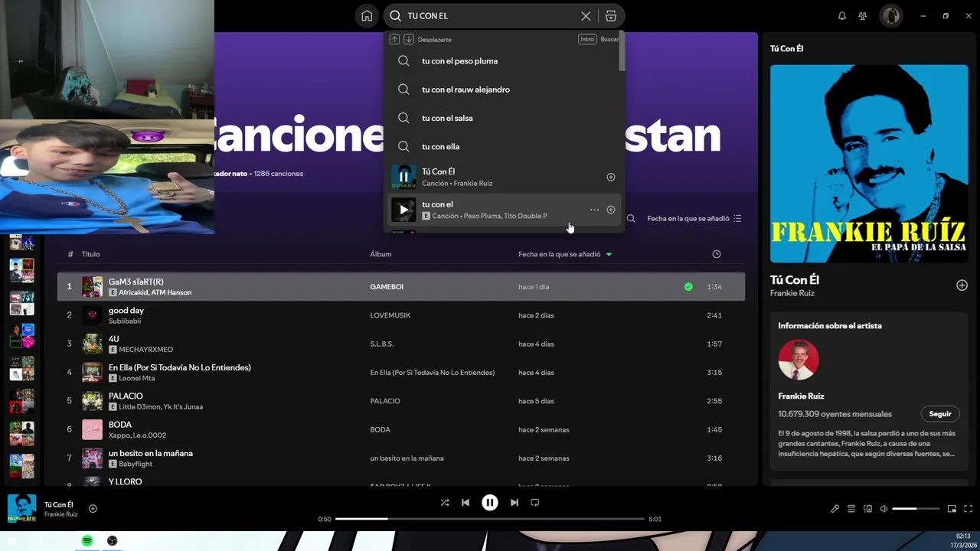The image size is (980, 551).
Task: Open the 'Tú Con Él' title link in the side panel
Action: (x=795, y=279)
